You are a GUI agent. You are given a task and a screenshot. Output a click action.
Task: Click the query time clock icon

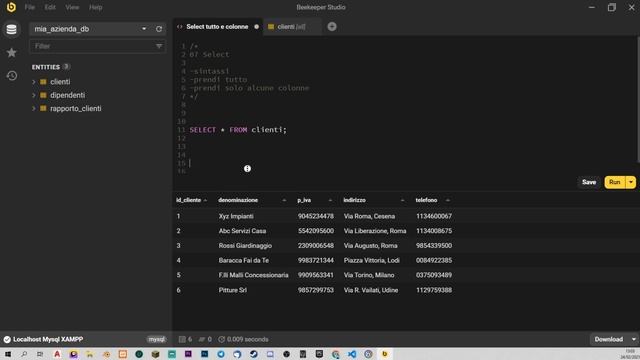tap(222, 339)
